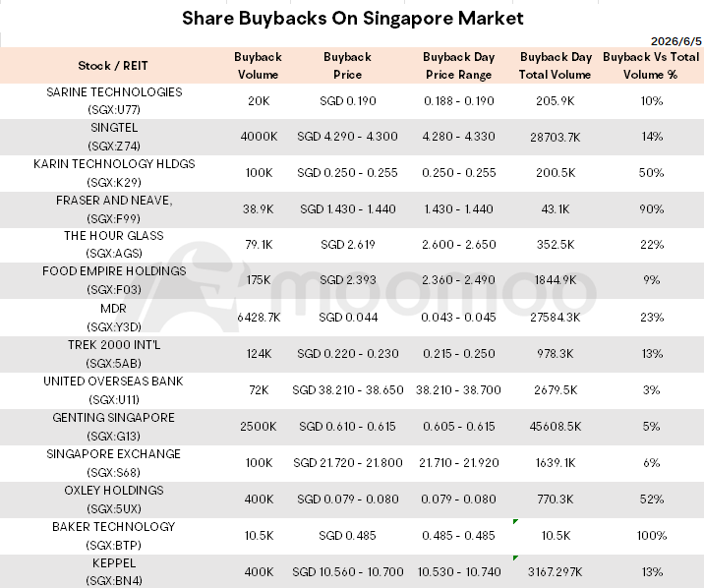704x588 pixels.
Task: Click United Overseas Bank's 3% value
Action: tap(652, 390)
